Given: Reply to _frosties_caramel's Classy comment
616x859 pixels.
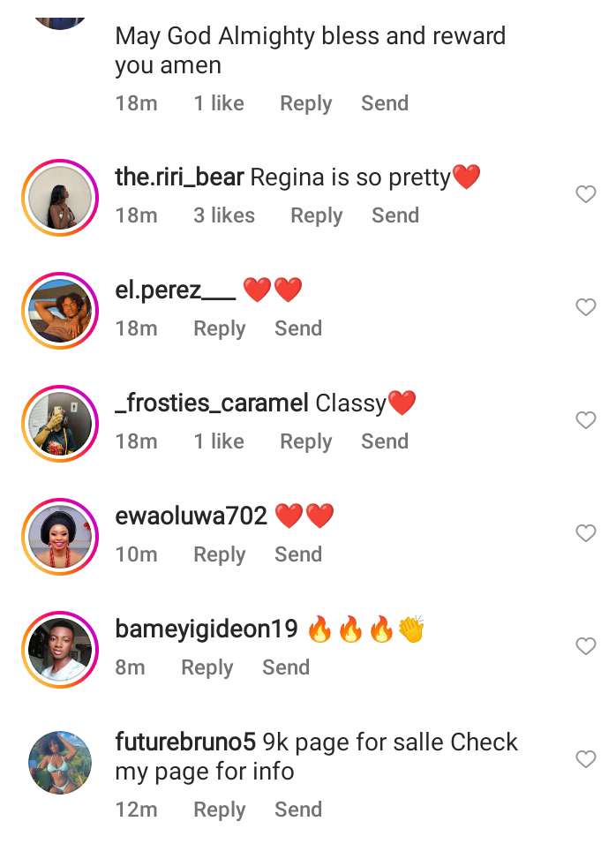Looking at the screenshot, I should coord(305,441).
